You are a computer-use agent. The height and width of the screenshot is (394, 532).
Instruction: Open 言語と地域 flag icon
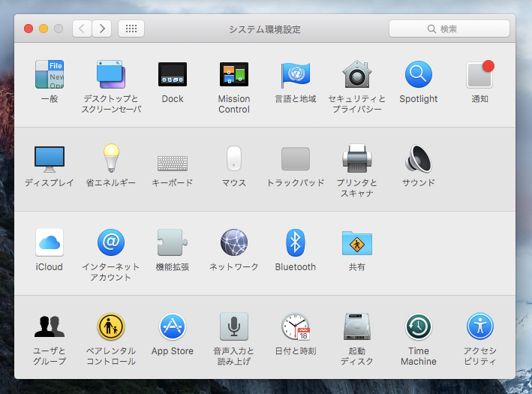point(295,74)
